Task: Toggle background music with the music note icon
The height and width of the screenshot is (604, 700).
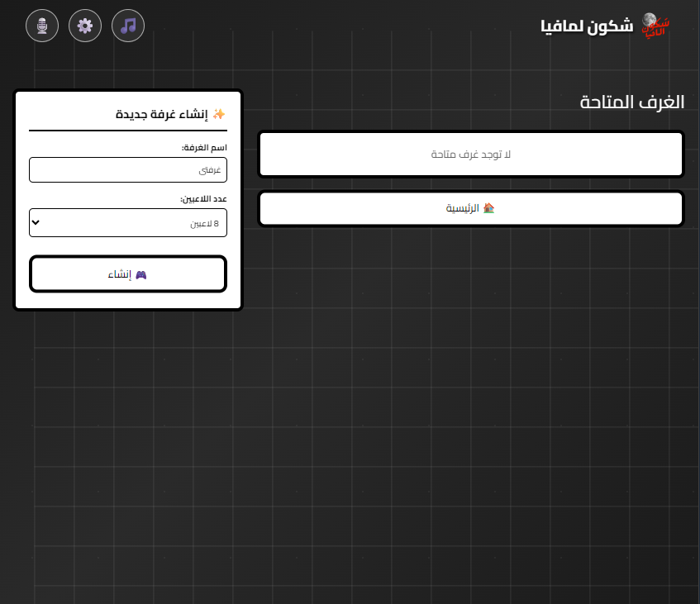Action: (x=128, y=26)
